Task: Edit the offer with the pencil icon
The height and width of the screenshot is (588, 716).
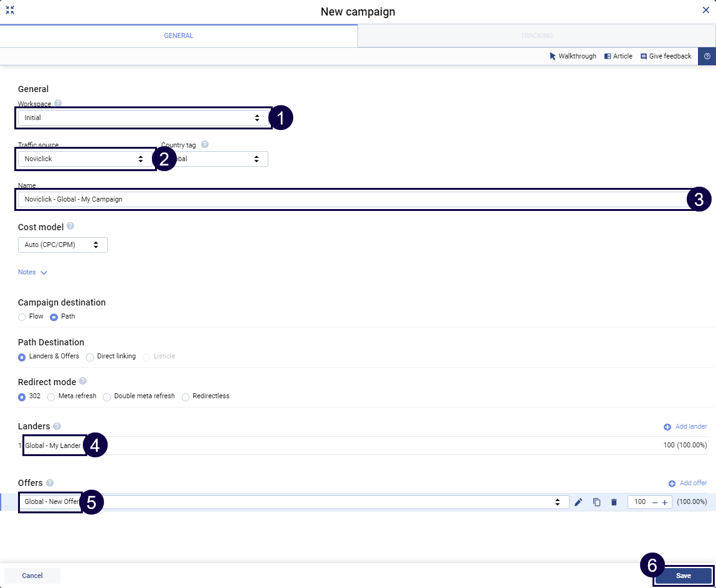Action: [578, 502]
